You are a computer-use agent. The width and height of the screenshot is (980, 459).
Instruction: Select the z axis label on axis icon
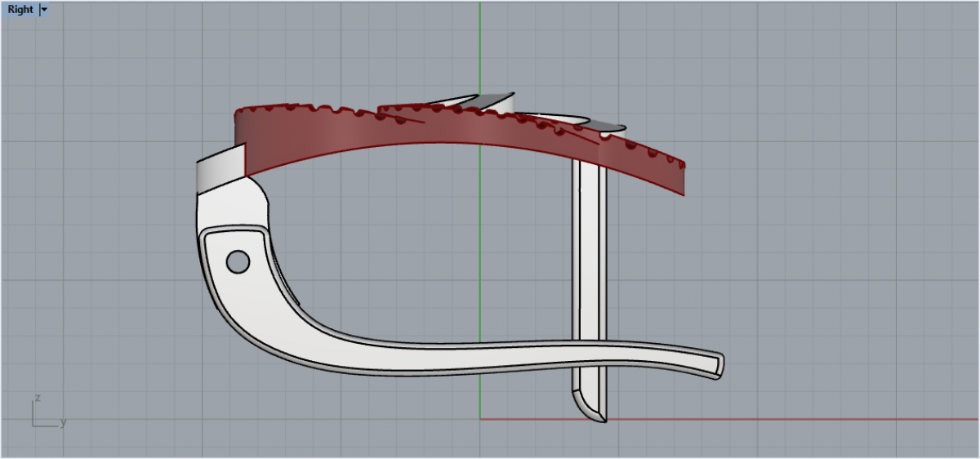[38, 398]
